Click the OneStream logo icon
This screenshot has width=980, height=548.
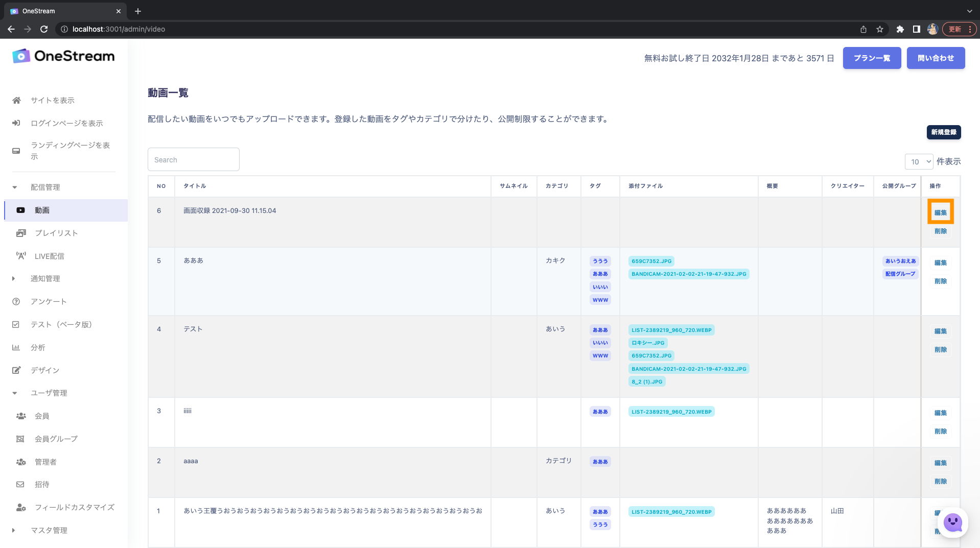coord(21,56)
